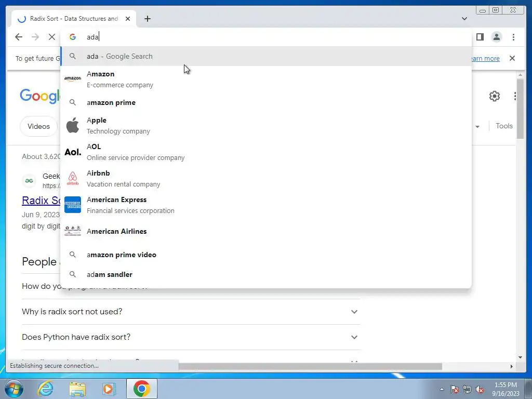The height and width of the screenshot is (399, 532).
Task: Click the network tray icon
Action: pyautogui.click(x=467, y=390)
